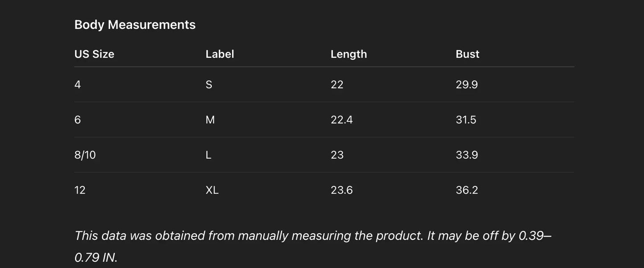Click bust value 31.5
Viewport: 644px width, 268px height.
[x=466, y=120]
